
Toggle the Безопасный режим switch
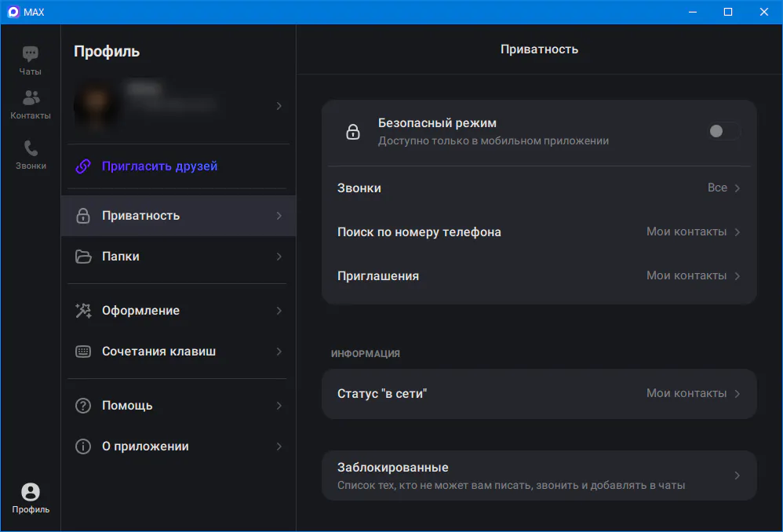tap(723, 131)
